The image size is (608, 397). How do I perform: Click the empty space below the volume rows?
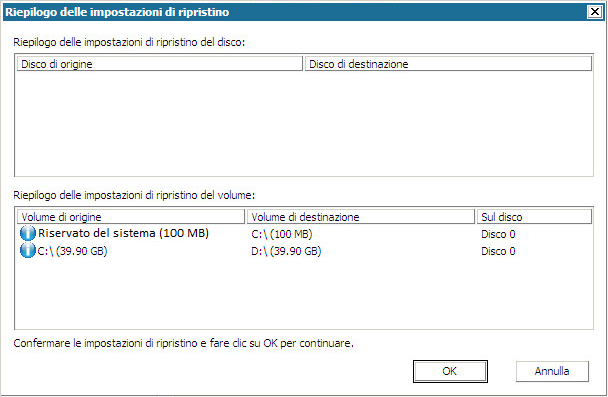[x=304, y=294]
